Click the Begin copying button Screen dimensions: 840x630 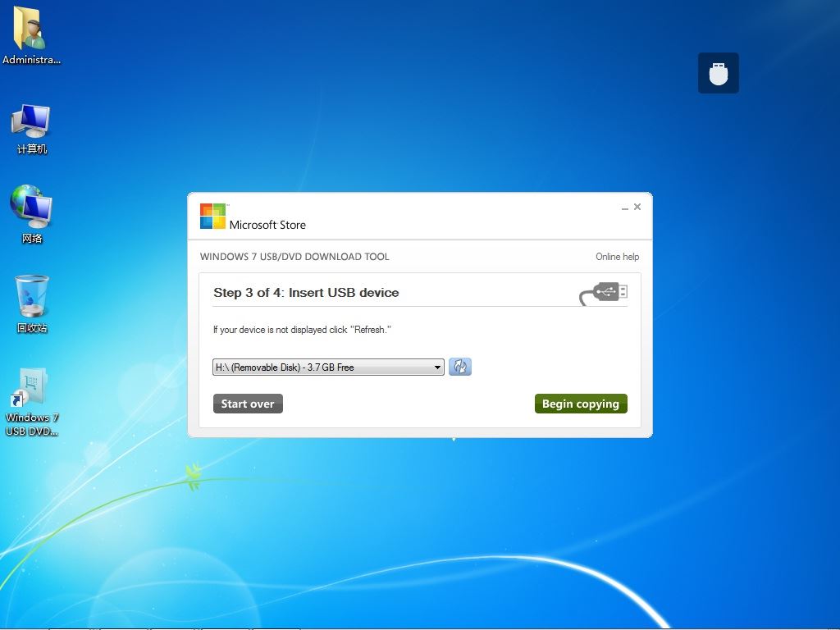[581, 404]
